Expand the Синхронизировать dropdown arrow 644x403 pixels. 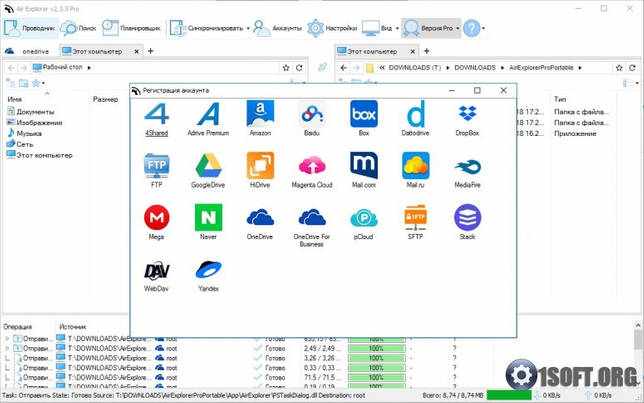tap(248, 28)
